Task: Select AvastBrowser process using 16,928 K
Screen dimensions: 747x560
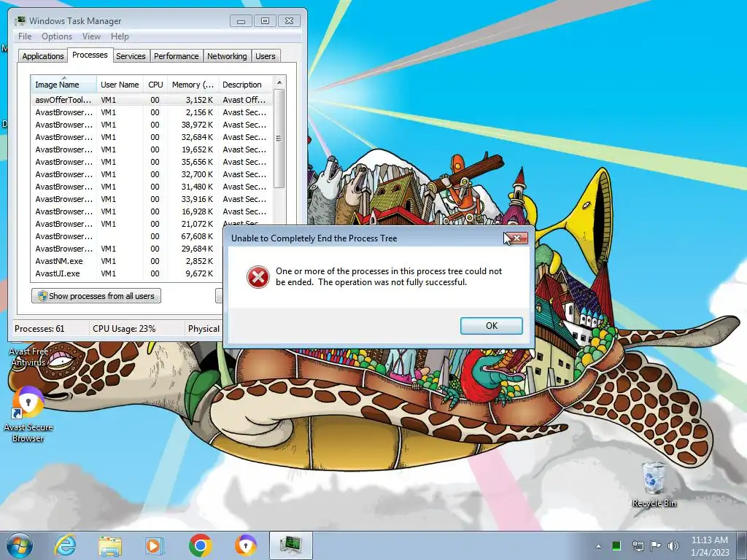Action: click(152, 211)
